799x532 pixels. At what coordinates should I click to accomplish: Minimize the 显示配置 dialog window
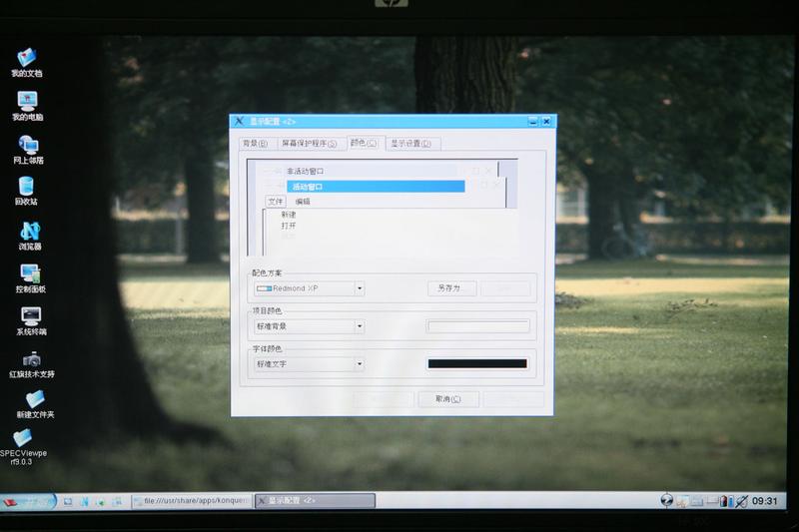tap(533, 121)
